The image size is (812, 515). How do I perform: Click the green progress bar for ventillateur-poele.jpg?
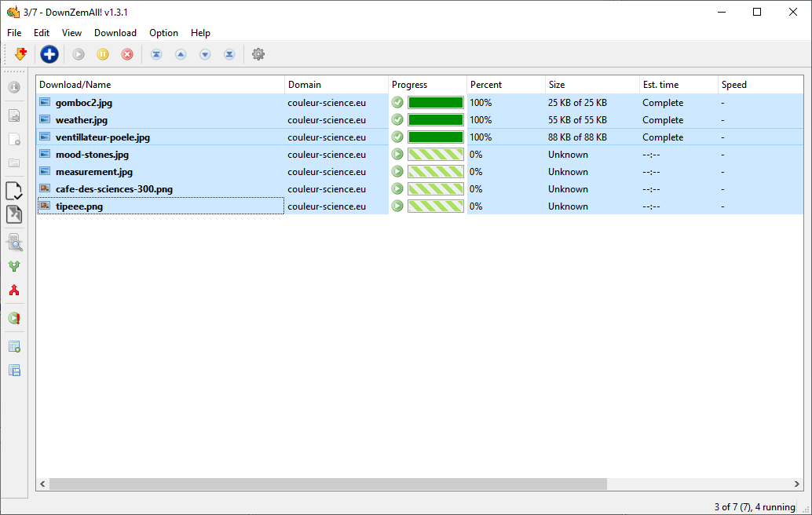[436, 137]
